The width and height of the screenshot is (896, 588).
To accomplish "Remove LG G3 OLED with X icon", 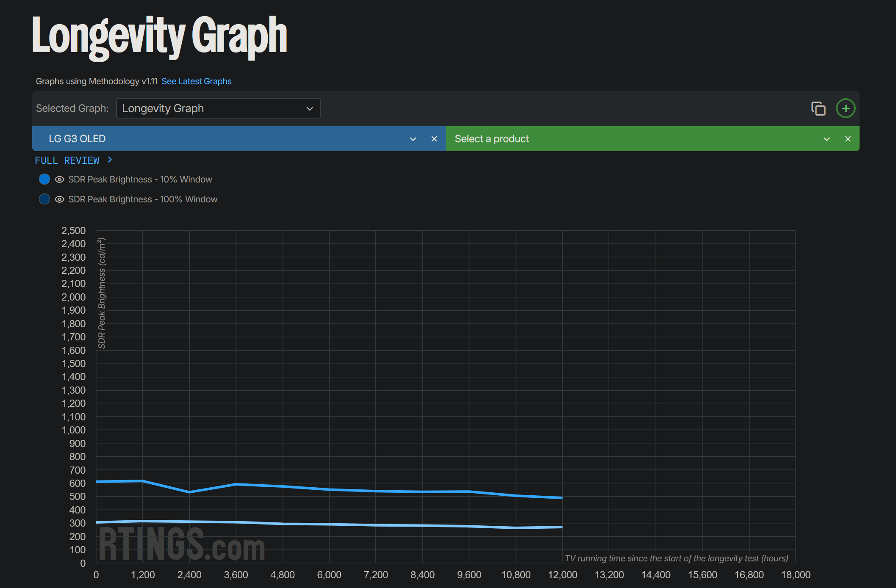I will click(434, 139).
